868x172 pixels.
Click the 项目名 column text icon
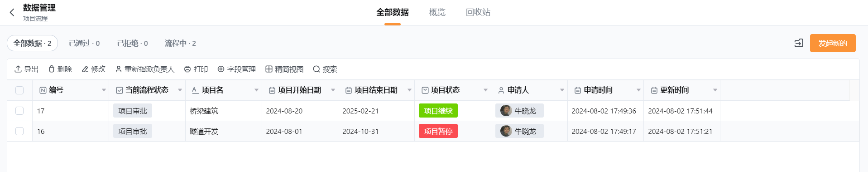195,90
